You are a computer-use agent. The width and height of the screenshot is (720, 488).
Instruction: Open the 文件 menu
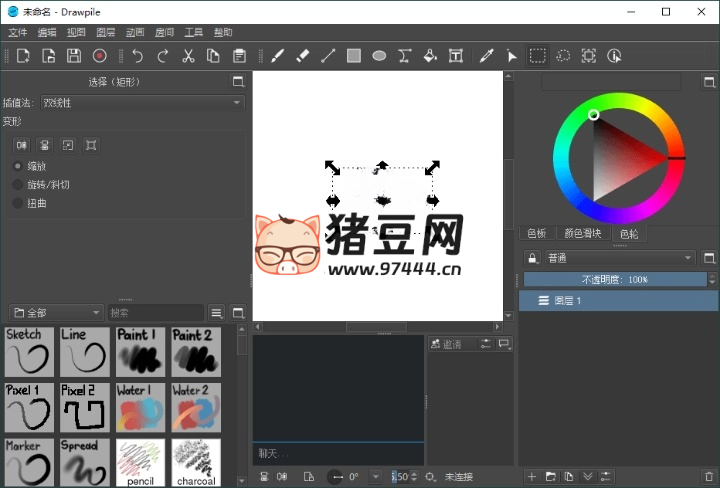(18, 32)
